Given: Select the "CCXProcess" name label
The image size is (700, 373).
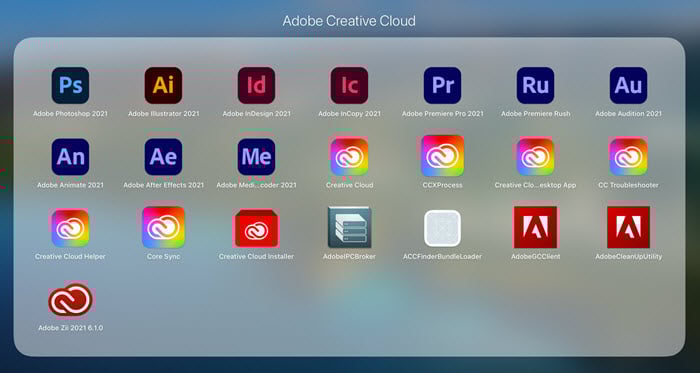Looking at the screenshot, I should tap(442, 185).
